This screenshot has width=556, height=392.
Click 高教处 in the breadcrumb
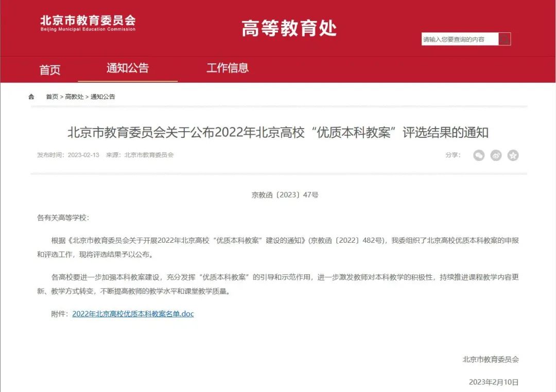[x=75, y=97]
